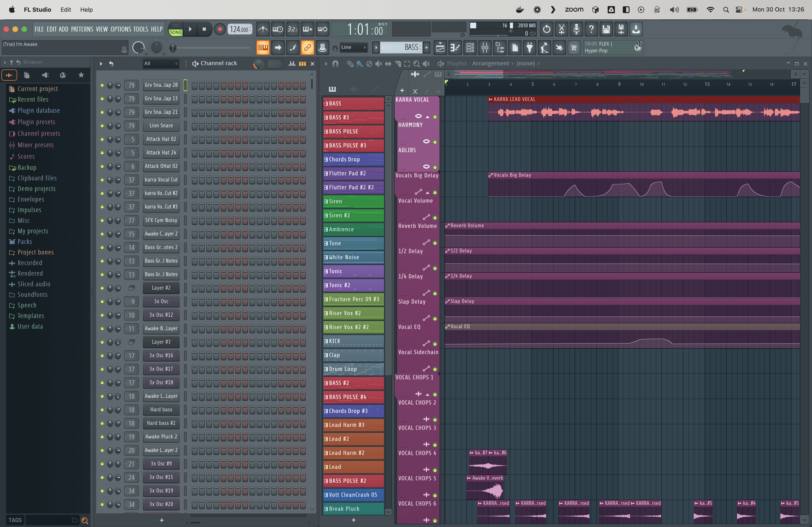The width and height of the screenshot is (812, 527).
Task: Open the plugin picker plug icon
Action: coord(530,48)
